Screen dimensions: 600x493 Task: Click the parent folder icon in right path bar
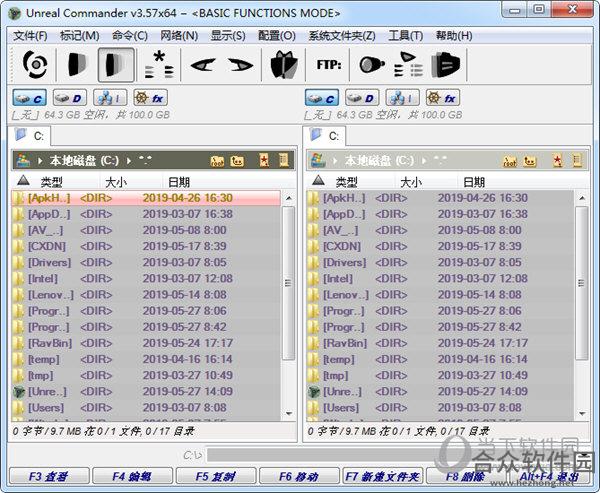click(x=530, y=161)
